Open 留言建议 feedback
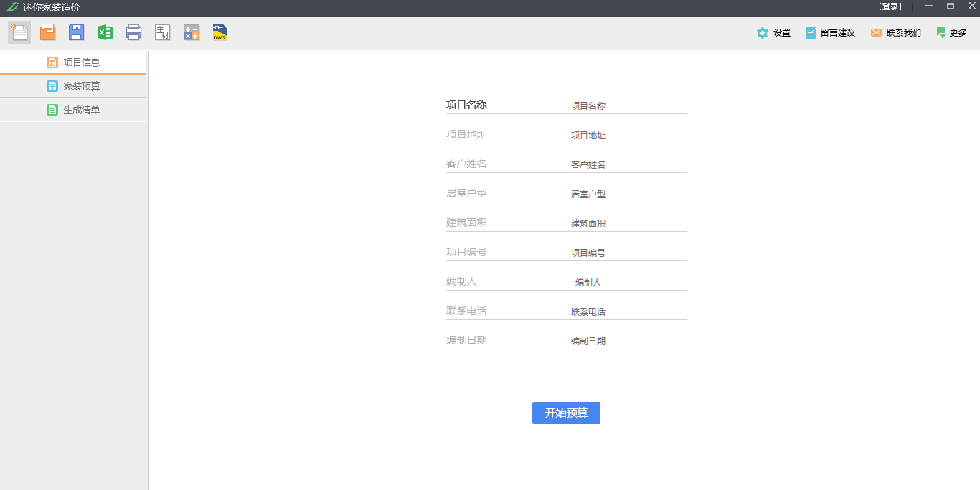 tap(830, 33)
